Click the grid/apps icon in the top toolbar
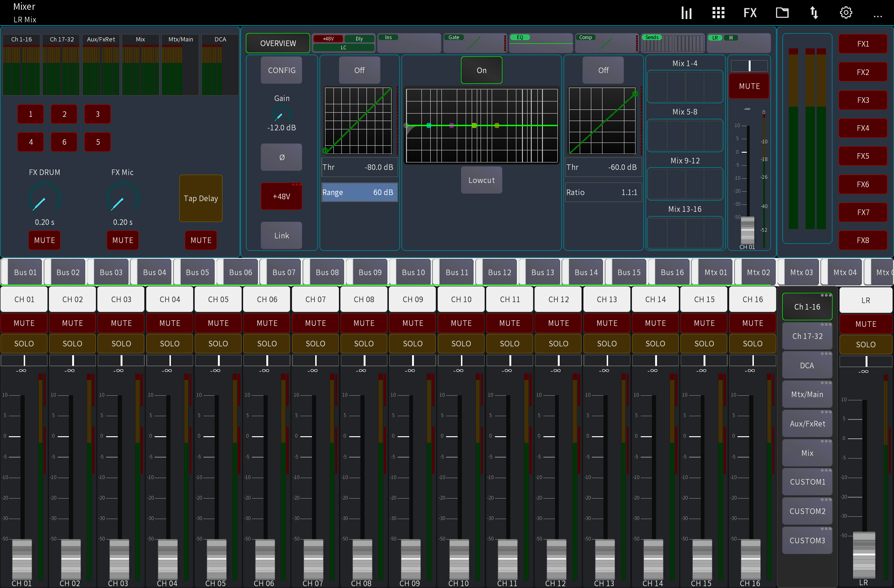894x588 pixels. coord(718,13)
